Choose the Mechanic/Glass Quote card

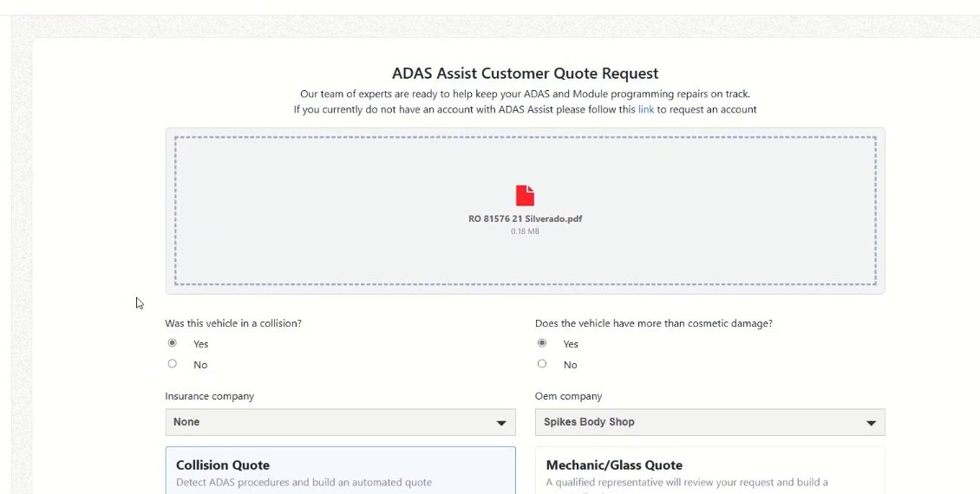[710, 471]
